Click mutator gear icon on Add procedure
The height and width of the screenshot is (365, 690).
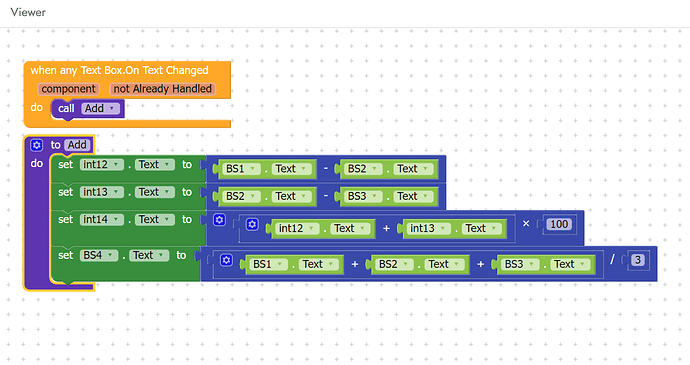37,145
